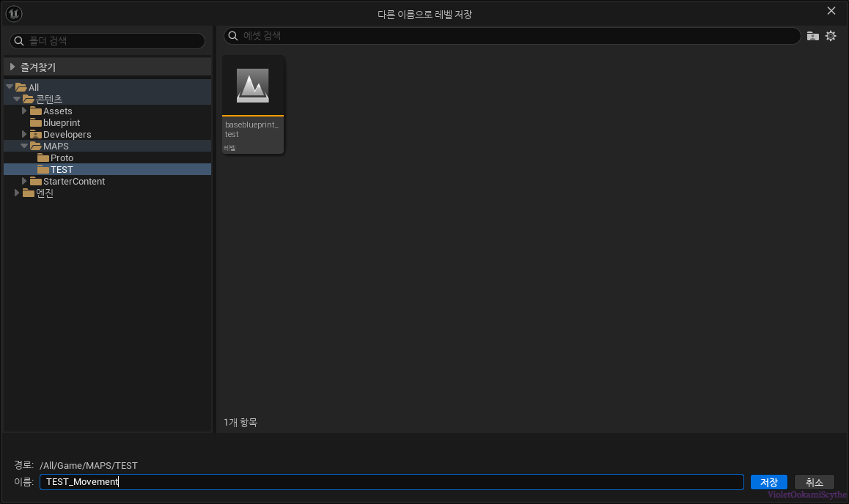Click the 저장 save button
The width and height of the screenshot is (849, 504).
768,482
